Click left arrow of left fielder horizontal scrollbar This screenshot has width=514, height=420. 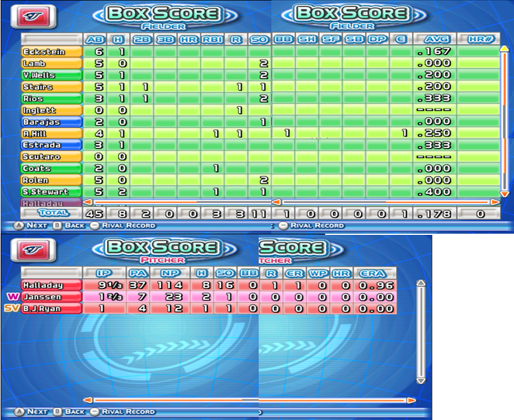click(88, 202)
